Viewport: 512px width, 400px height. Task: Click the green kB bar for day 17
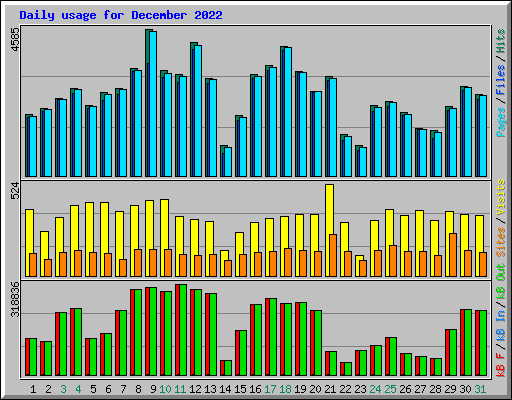(x=273, y=337)
